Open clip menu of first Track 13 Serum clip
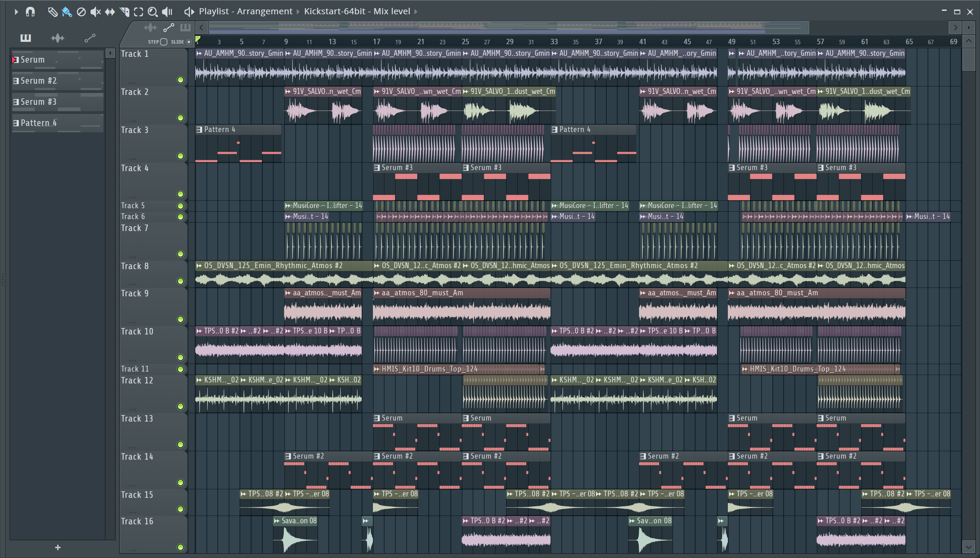 click(x=377, y=418)
